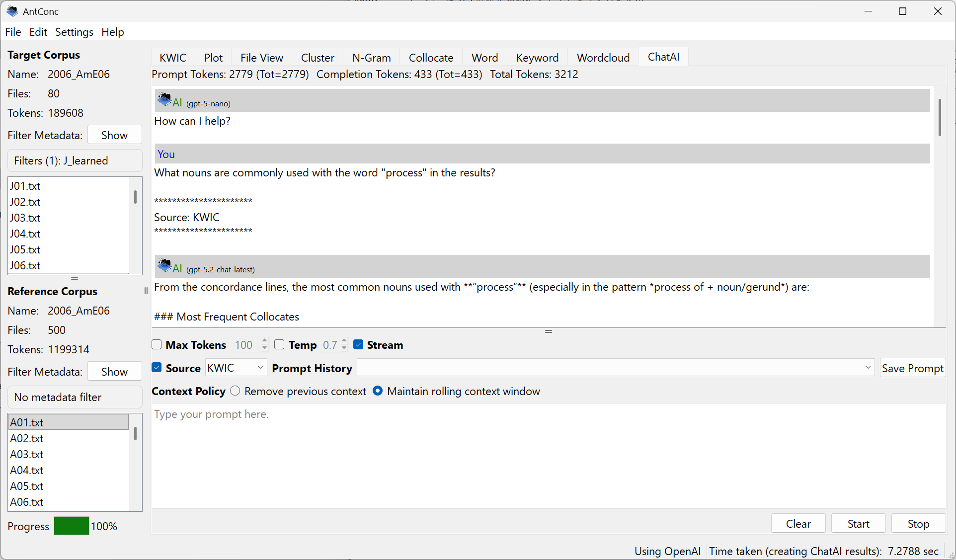This screenshot has width=956, height=560.
Task: Disable the Stream checkbox
Action: (358, 345)
